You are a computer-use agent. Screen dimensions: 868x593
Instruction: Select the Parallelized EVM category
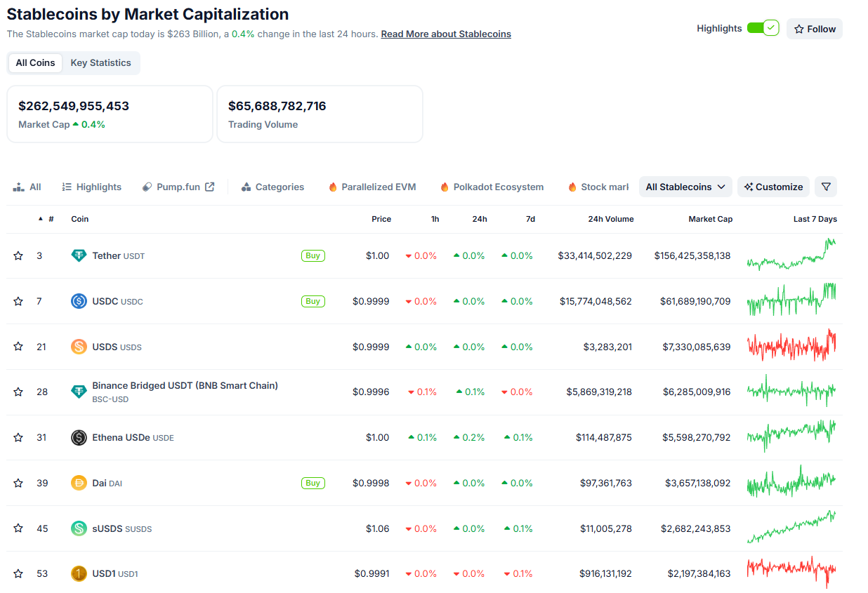click(372, 187)
